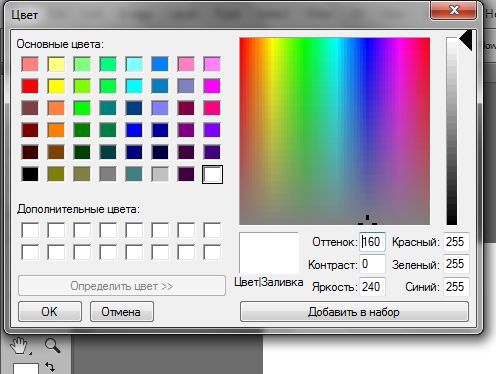Pick the white basic color swatch

coord(212,174)
